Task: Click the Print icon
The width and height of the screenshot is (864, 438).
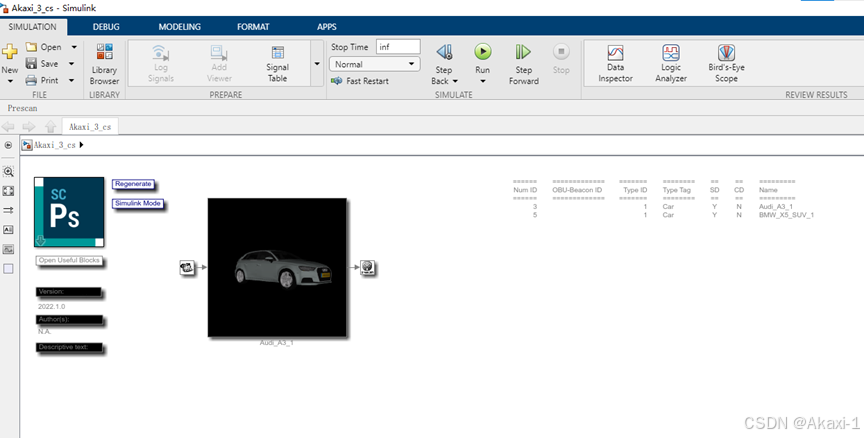Action: pyautogui.click(x=31, y=80)
